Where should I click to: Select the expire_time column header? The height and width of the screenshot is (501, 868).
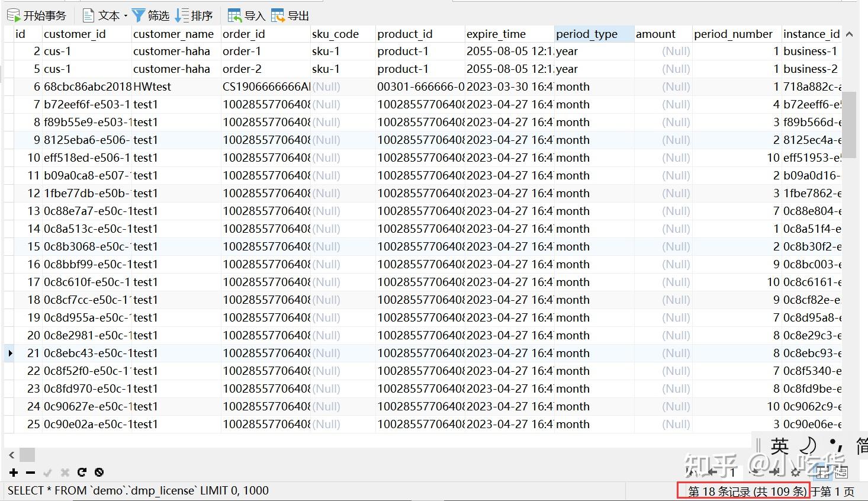coord(510,34)
